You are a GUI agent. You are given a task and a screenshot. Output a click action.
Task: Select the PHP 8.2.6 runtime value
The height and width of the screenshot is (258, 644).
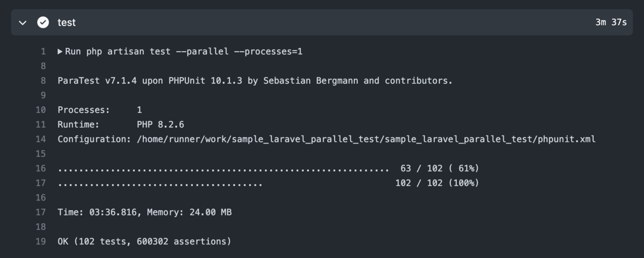pyautogui.click(x=160, y=124)
